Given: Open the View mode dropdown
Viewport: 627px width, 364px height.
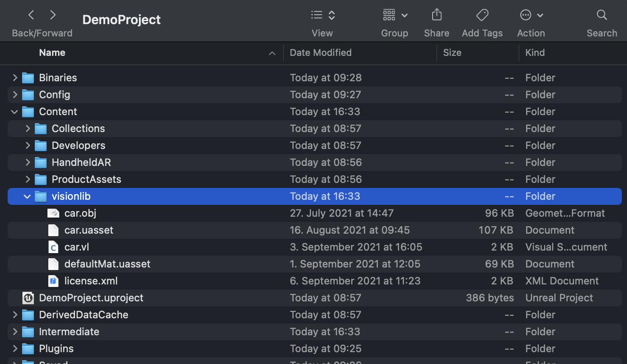Looking at the screenshot, I should [x=323, y=15].
